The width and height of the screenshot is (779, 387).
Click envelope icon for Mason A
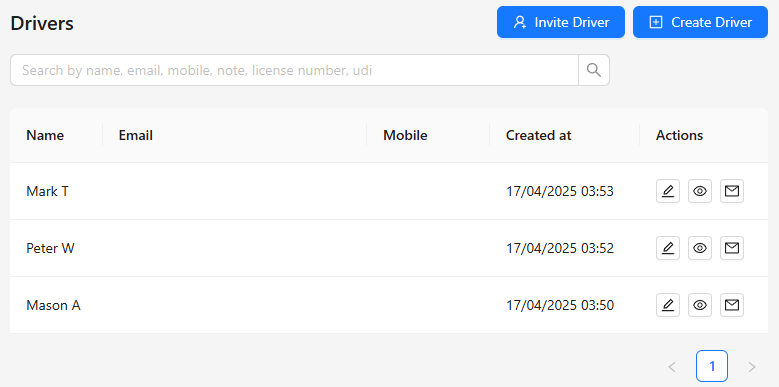[732, 305]
